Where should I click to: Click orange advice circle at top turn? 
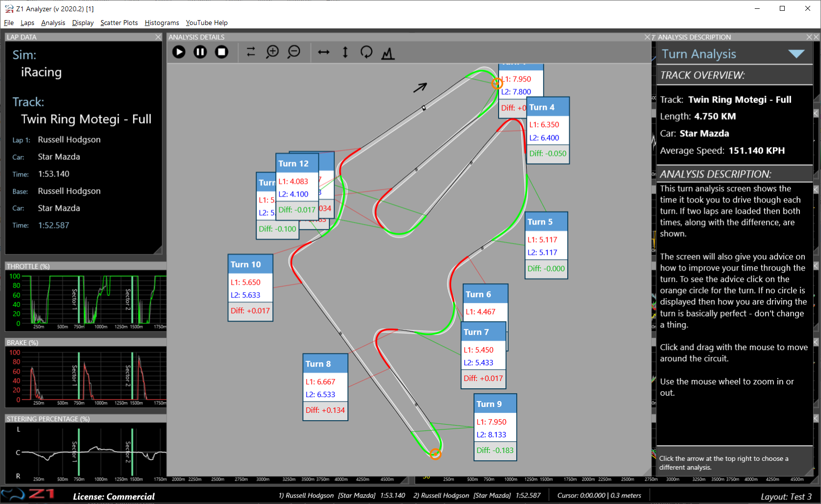[497, 83]
